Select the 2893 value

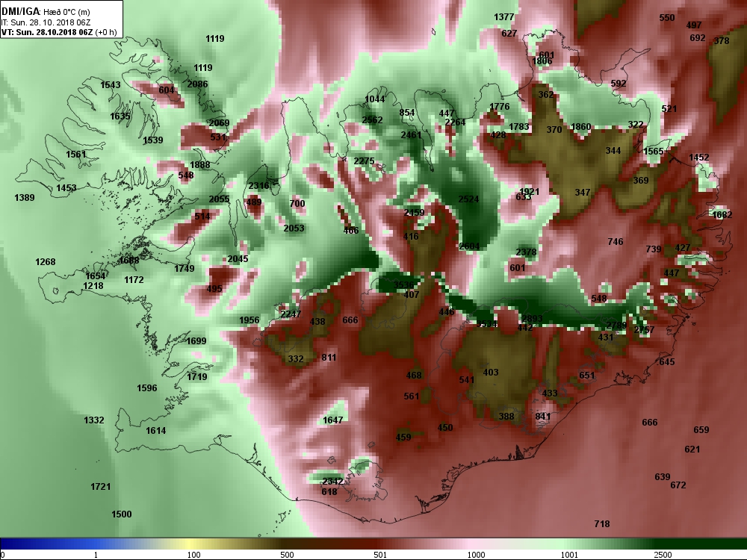point(532,319)
